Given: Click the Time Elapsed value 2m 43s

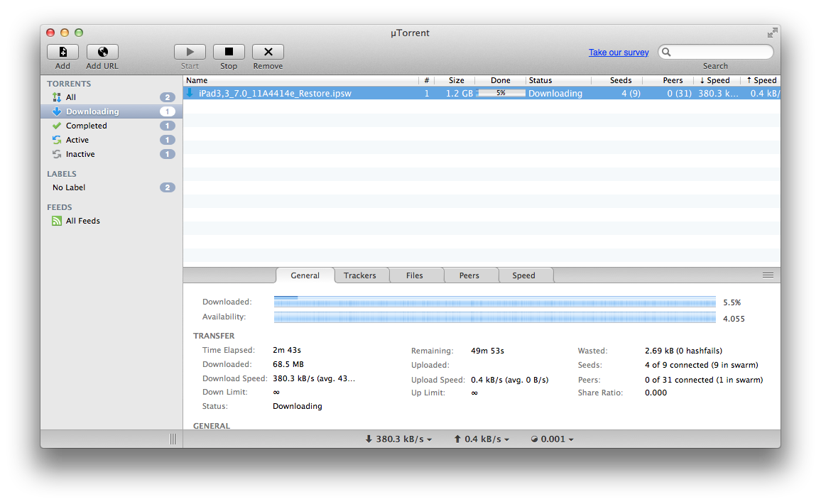Looking at the screenshot, I should tap(287, 350).
